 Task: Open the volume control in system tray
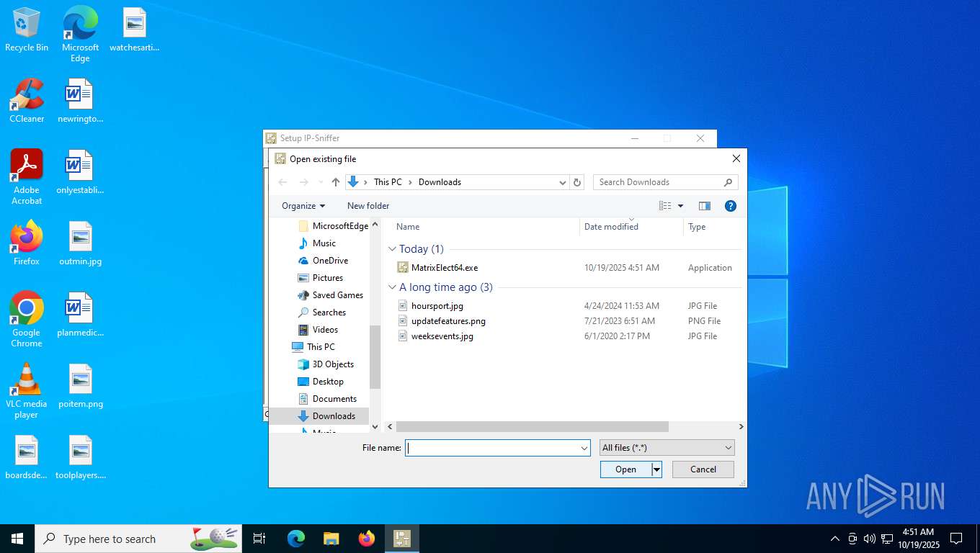[x=870, y=539]
